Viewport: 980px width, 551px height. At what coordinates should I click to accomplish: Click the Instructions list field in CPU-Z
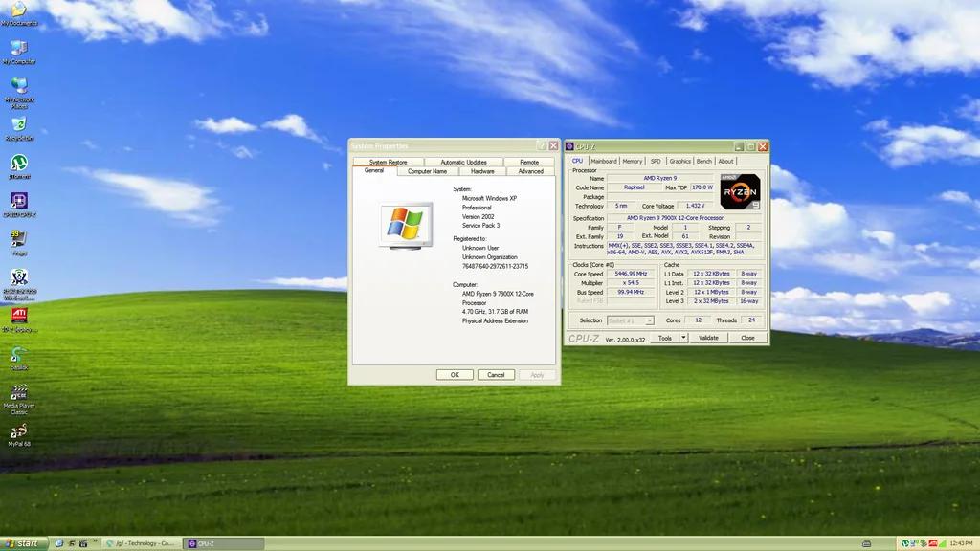[x=685, y=249]
